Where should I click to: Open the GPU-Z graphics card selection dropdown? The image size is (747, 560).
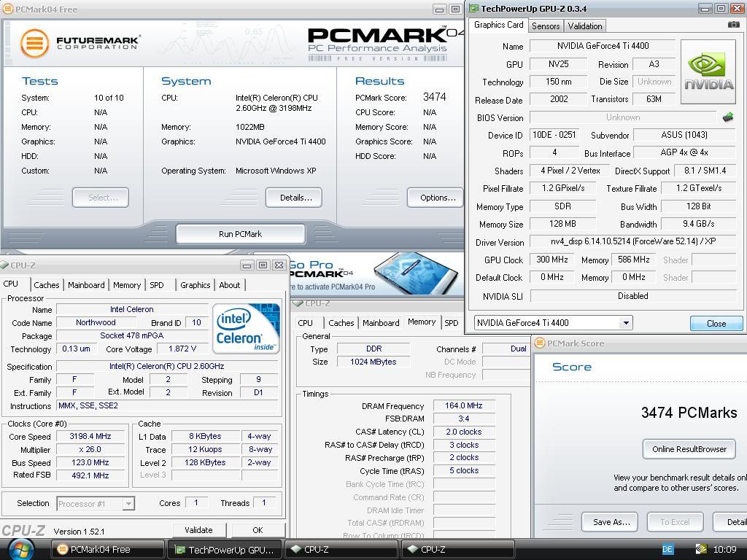tap(626, 323)
